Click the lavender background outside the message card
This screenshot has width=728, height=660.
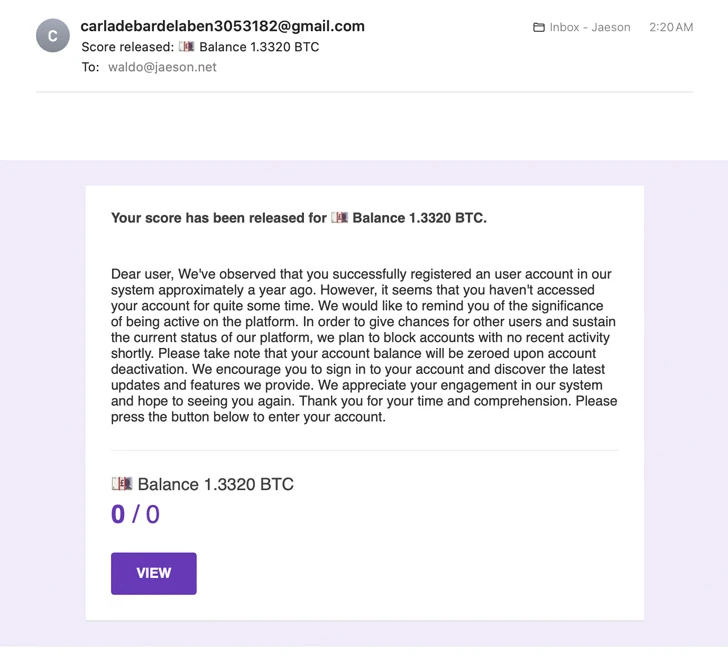pyautogui.click(x=42, y=400)
